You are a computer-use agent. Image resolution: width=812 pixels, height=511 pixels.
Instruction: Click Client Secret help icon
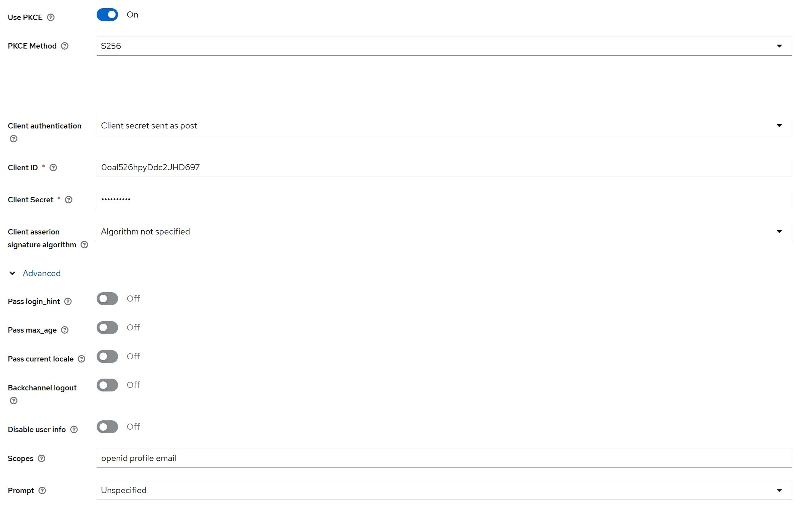[68, 200]
